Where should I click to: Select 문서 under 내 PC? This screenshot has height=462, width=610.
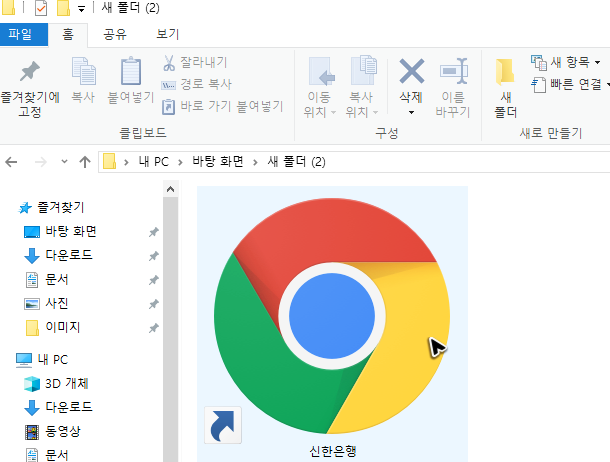56,455
